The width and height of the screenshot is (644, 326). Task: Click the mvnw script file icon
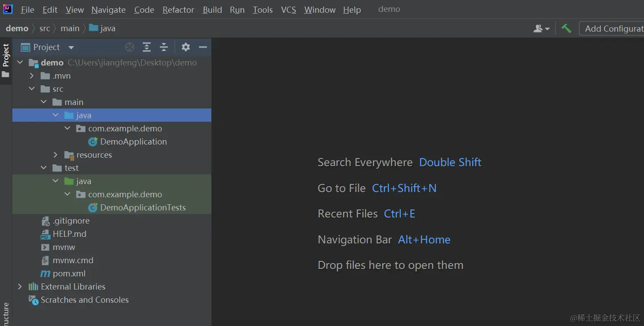pyautogui.click(x=45, y=247)
